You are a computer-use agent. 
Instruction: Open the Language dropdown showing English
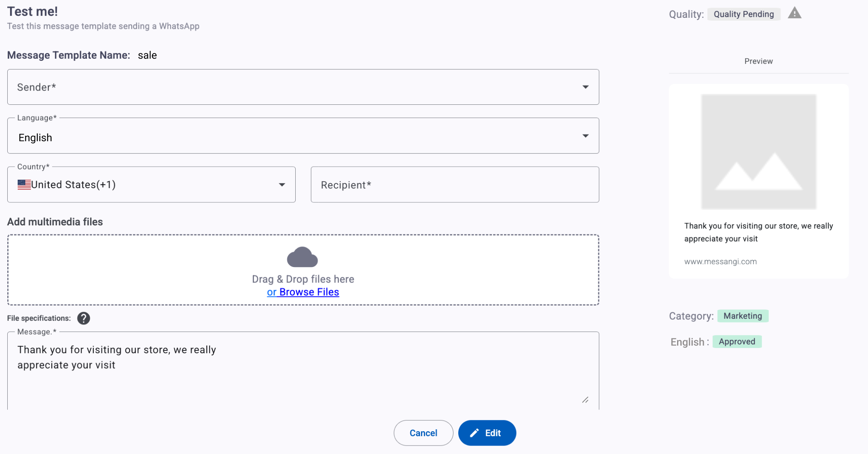pos(303,136)
